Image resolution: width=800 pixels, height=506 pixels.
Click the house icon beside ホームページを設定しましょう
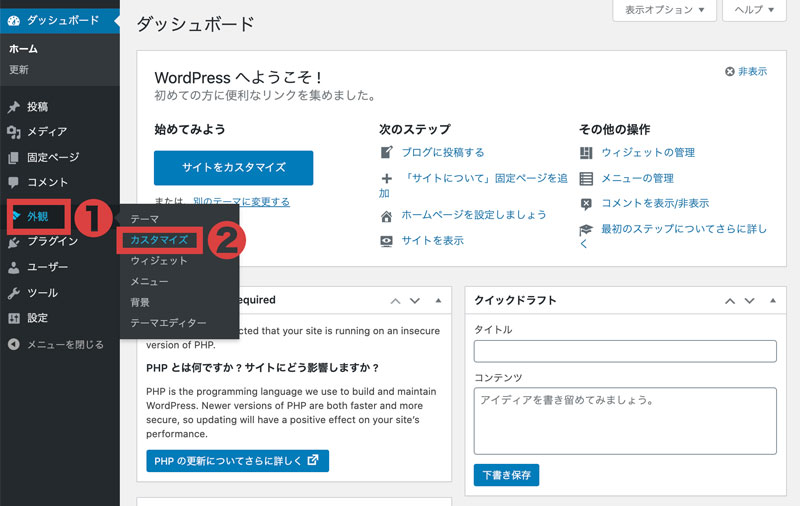387,216
